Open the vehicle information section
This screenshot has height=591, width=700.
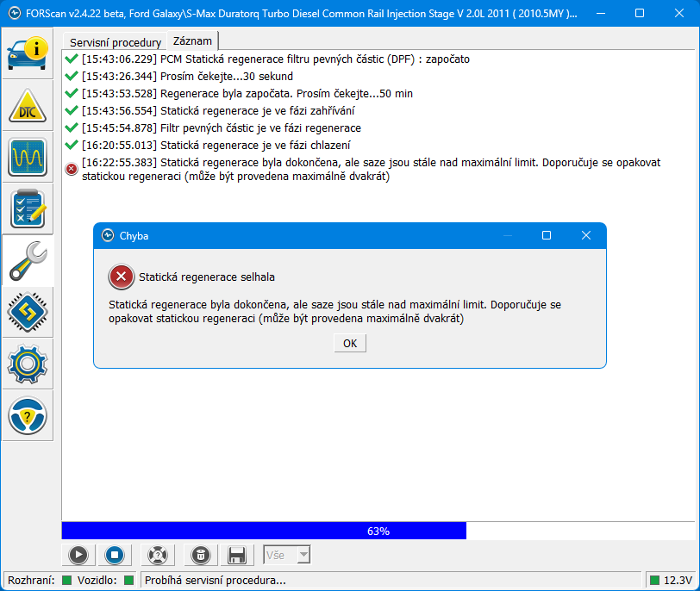pos(28,53)
